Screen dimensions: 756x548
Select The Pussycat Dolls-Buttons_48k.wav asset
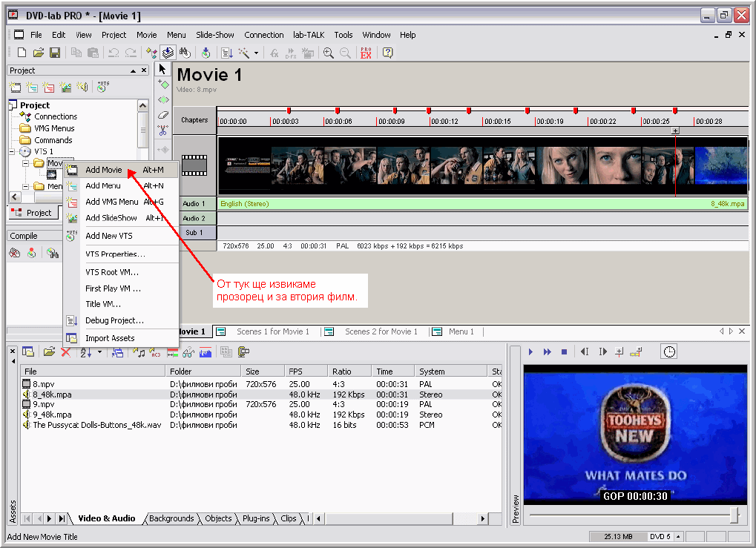pyautogui.click(x=260, y=425)
